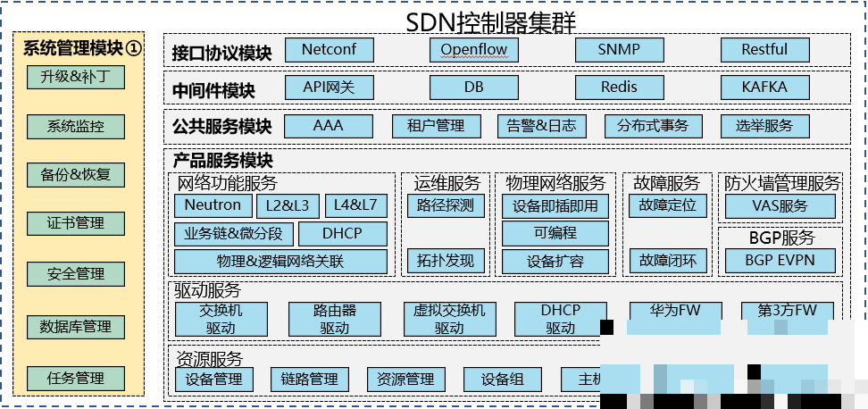Screen dimensions: 868x409
Task: Click the 接口协议模块 label
Action: [x=222, y=53]
